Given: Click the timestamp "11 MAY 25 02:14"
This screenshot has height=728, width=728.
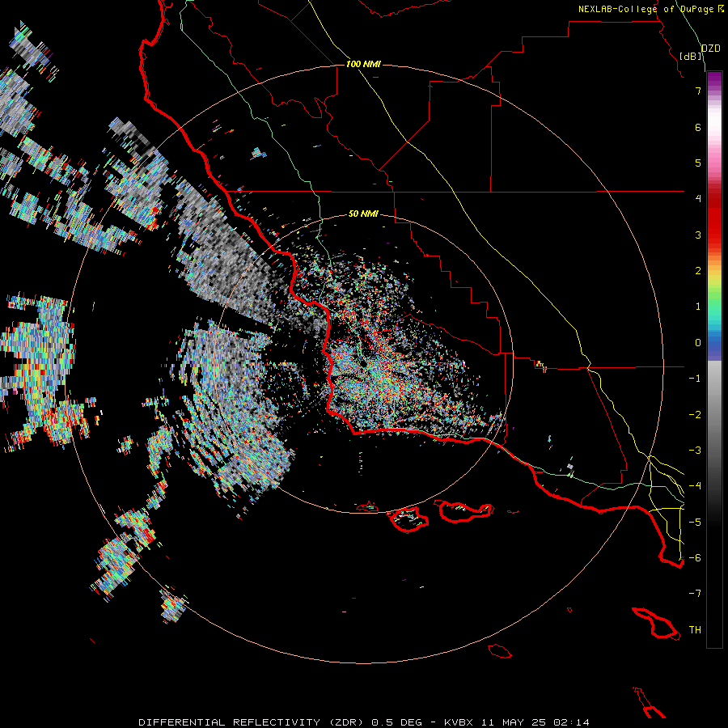Looking at the screenshot, I should point(535,722).
